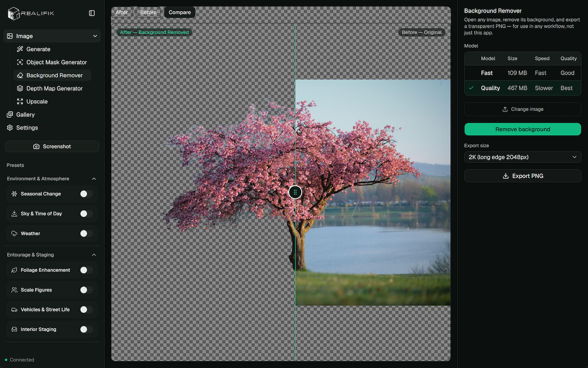Image resolution: width=588 pixels, height=368 pixels.
Task: Switch on the Scale Figures toggle
Action: click(86, 290)
